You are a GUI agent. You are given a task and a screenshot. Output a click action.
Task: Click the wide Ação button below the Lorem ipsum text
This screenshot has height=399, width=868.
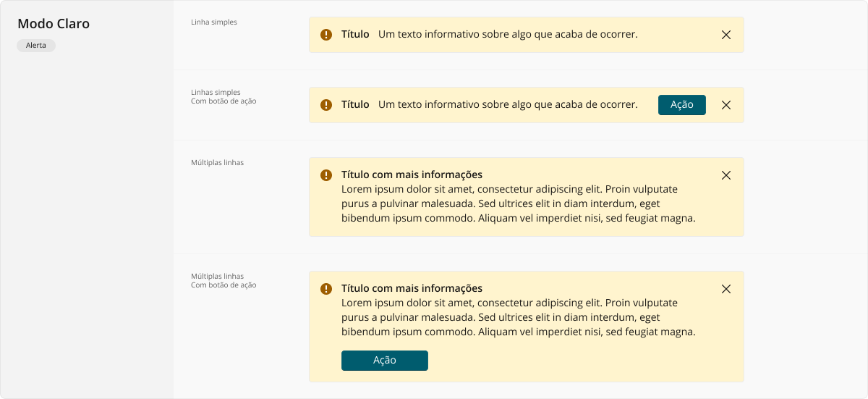pos(385,361)
